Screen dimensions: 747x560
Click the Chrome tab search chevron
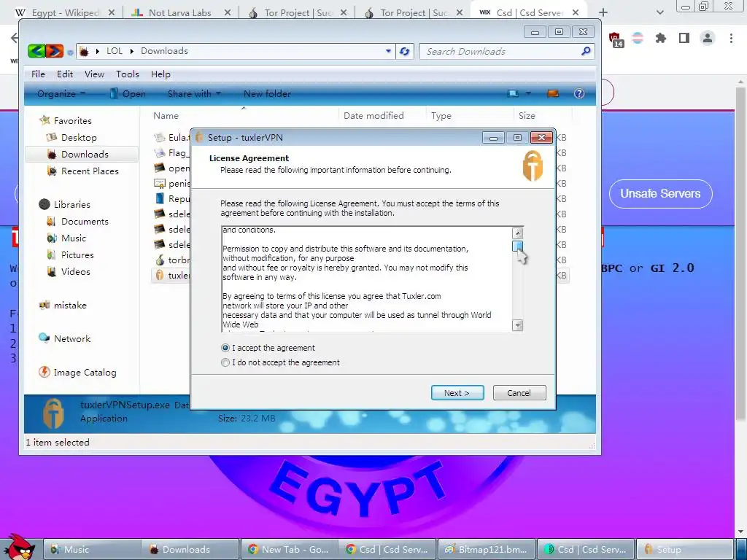click(659, 12)
